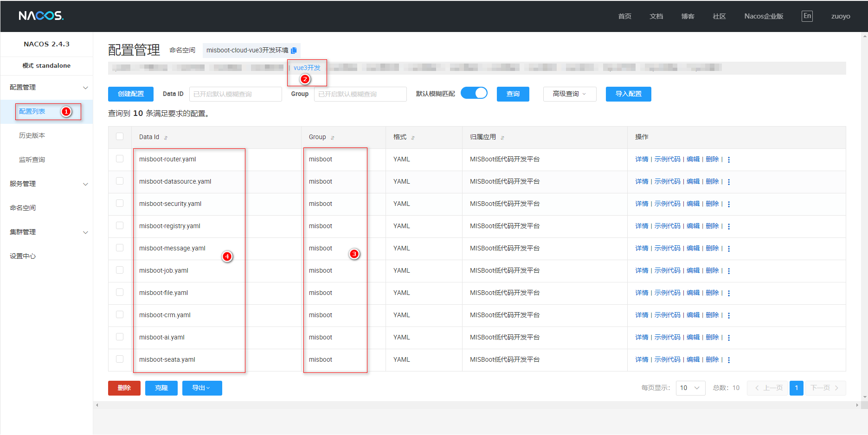Open more actions for misboot-crm.yaml
Viewport: 868px width, 435px height.
point(729,315)
